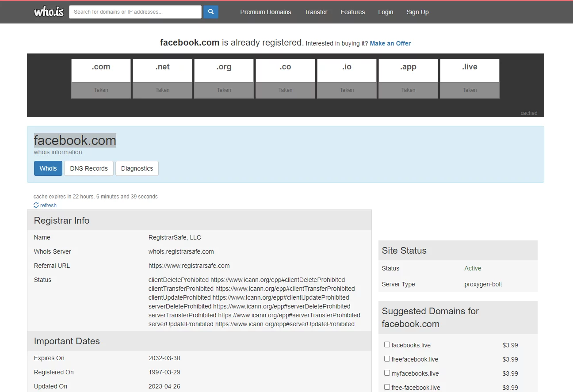This screenshot has width=573, height=392.
Task: Switch to the DNS Records tab
Action: (x=89, y=168)
